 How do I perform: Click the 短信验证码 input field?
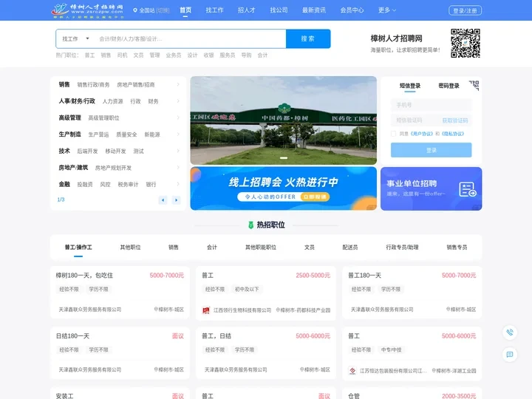[x=415, y=120]
